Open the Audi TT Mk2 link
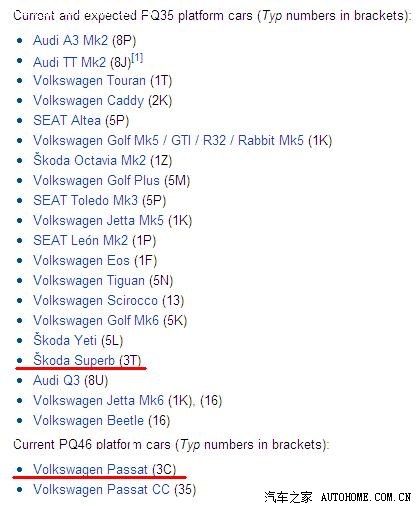 click(x=69, y=62)
